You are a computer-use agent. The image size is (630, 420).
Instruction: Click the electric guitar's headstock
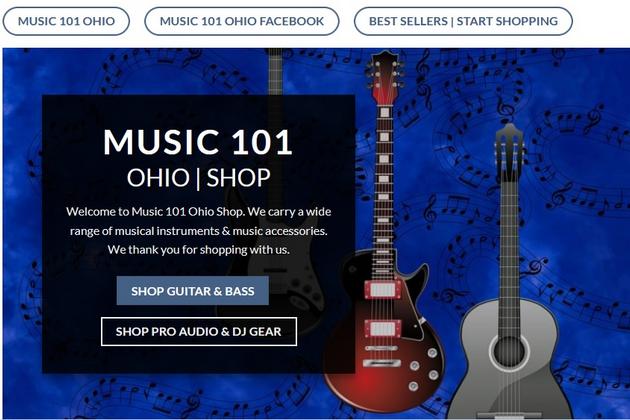[385, 76]
